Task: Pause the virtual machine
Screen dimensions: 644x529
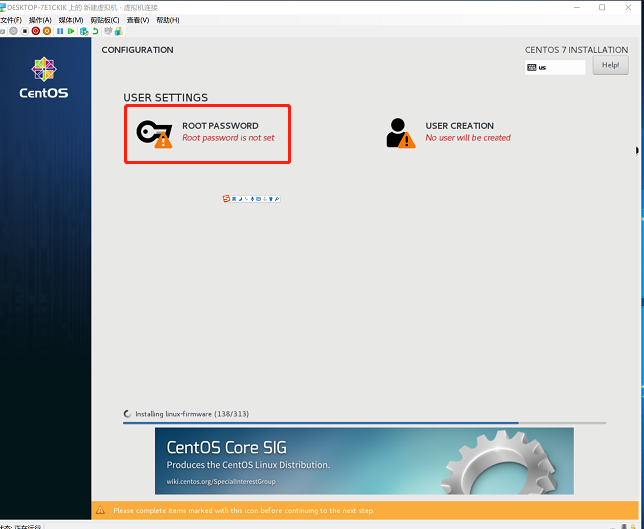Action: pos(60,31)
